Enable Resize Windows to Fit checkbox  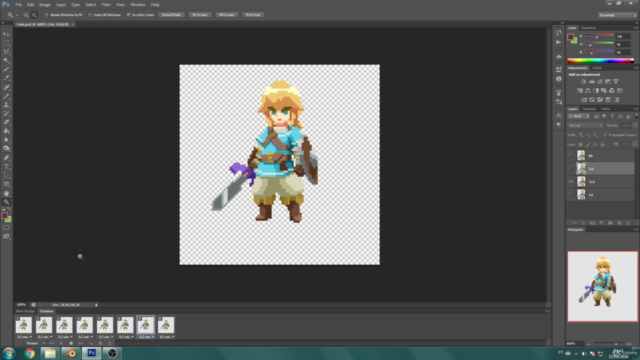[47, 15]
